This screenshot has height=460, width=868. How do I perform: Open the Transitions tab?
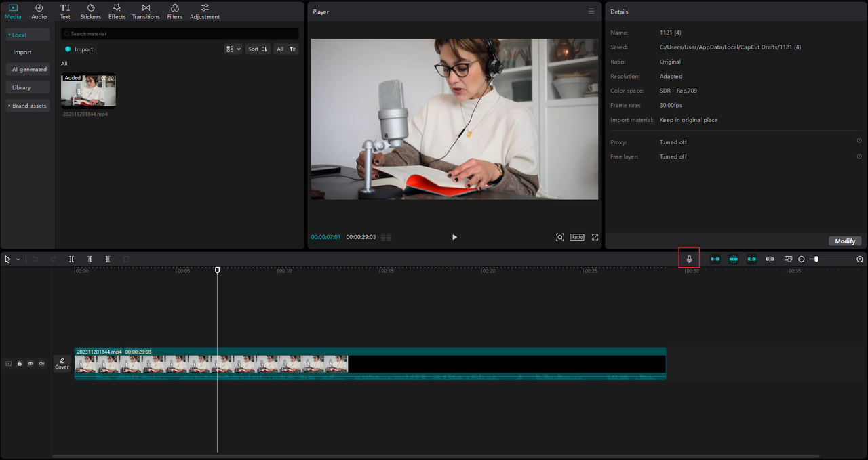point(146,12)
